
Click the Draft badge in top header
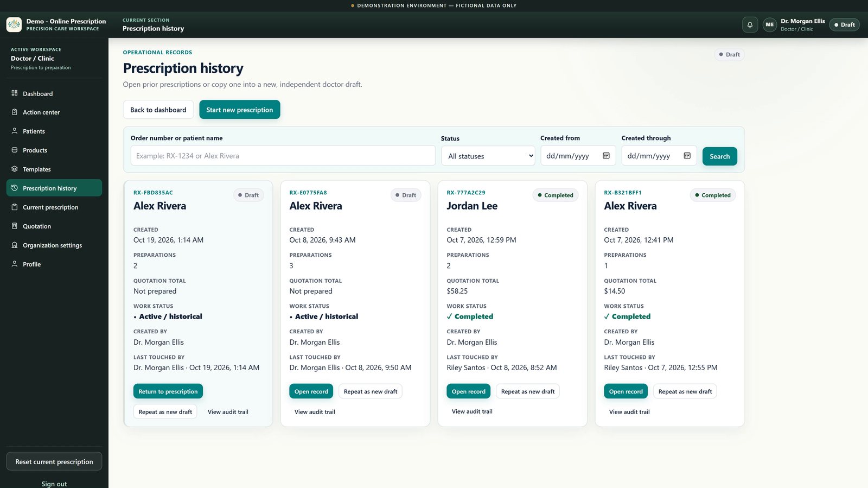[x=844, y=24]
